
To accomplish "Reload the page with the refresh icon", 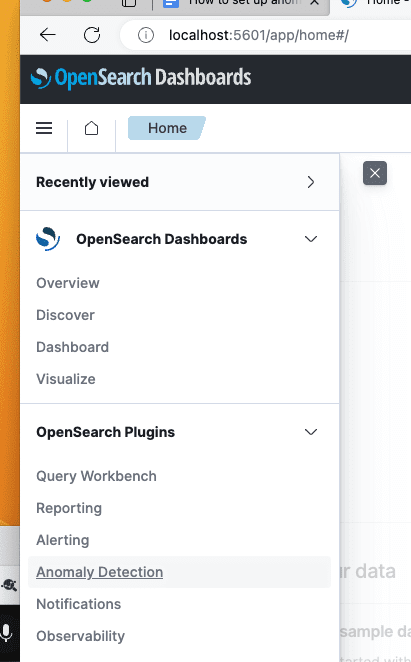I will (92, 35).
